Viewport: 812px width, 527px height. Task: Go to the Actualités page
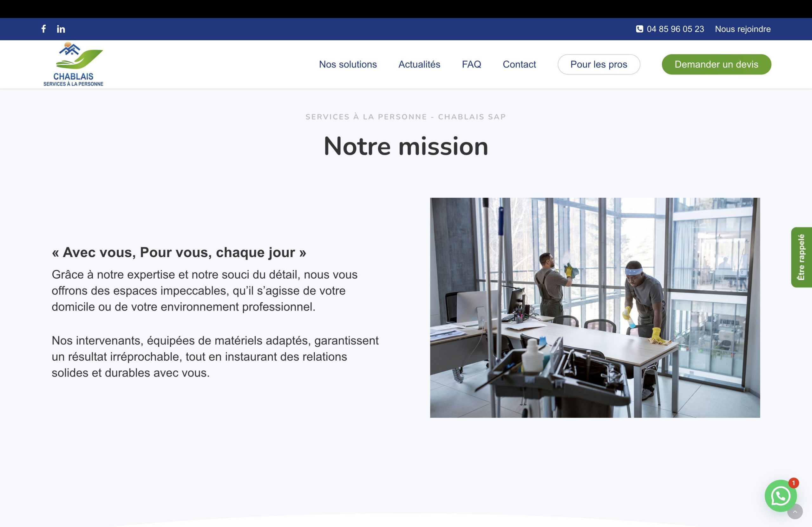coord(419,64)
